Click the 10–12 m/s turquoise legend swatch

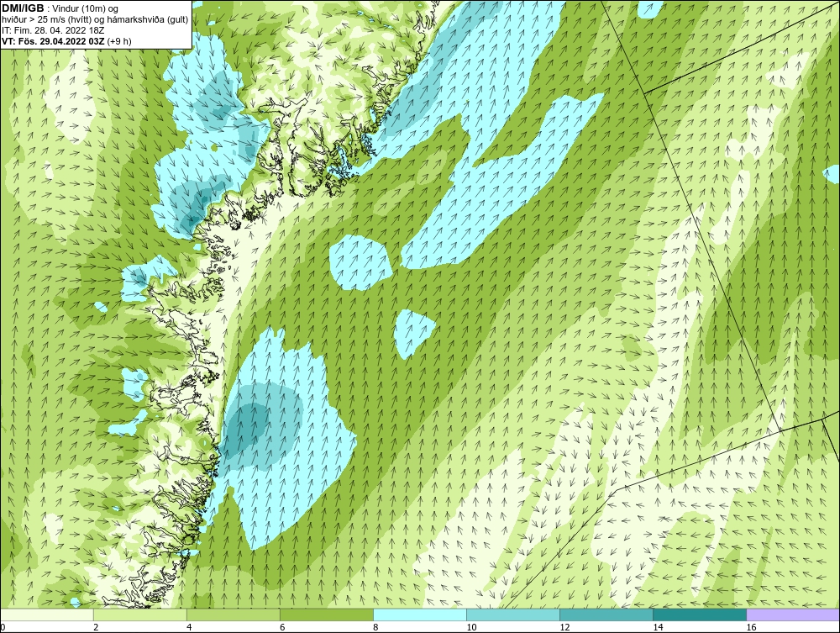tap(513, 615)
